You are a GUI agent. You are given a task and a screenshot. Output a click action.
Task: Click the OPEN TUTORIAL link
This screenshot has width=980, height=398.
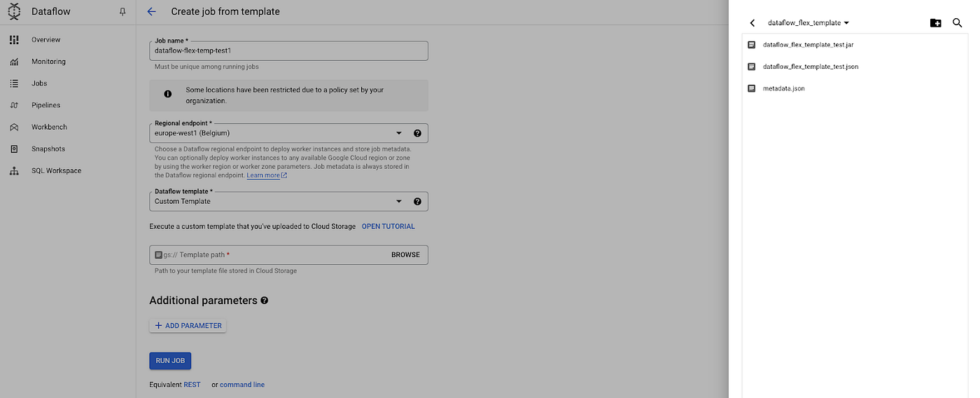coord(388,226)
